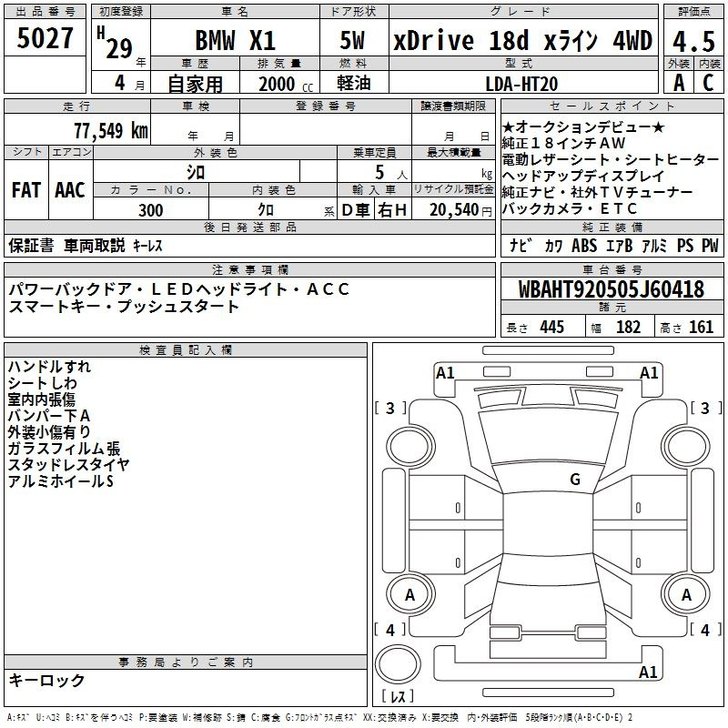Click パワーバックドア notes line
The height and width of the screenshot is (728, 728).
(x=178, y=289)
